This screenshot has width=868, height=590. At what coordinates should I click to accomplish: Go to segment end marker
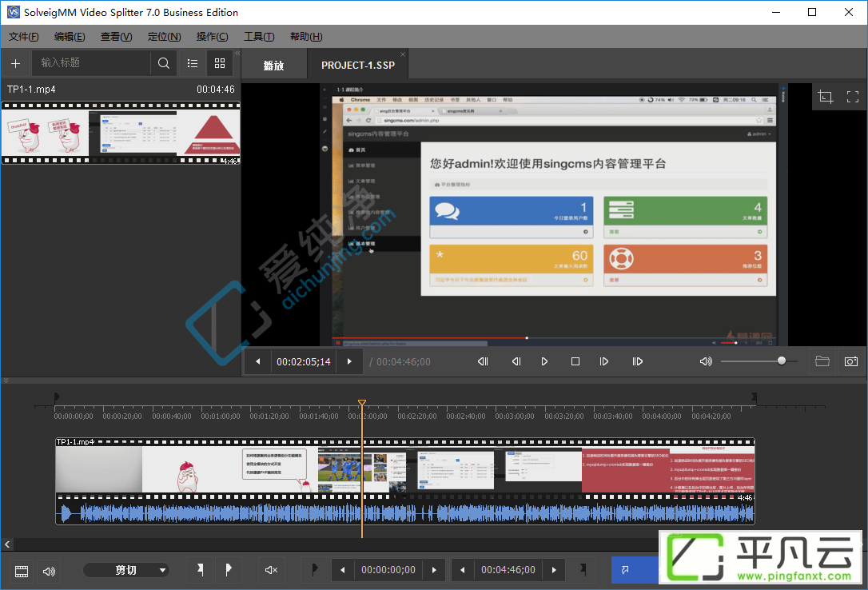click(583, 569)
